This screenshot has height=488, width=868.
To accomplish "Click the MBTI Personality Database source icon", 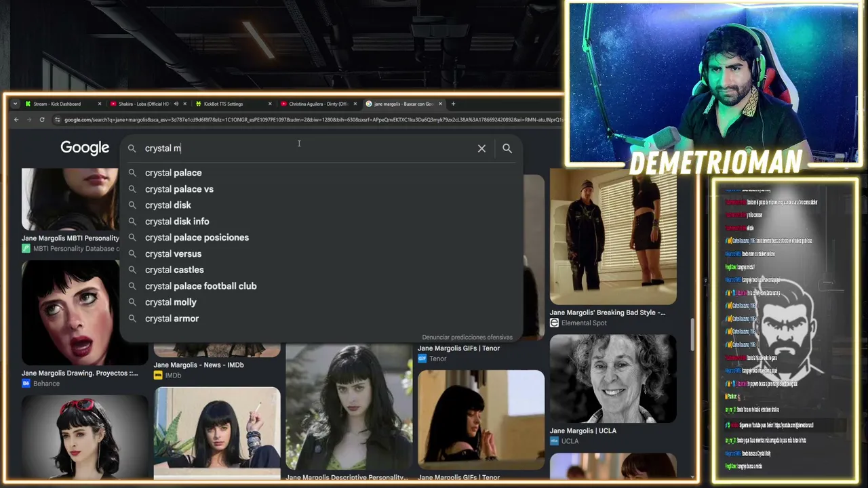I will [26, 249].
